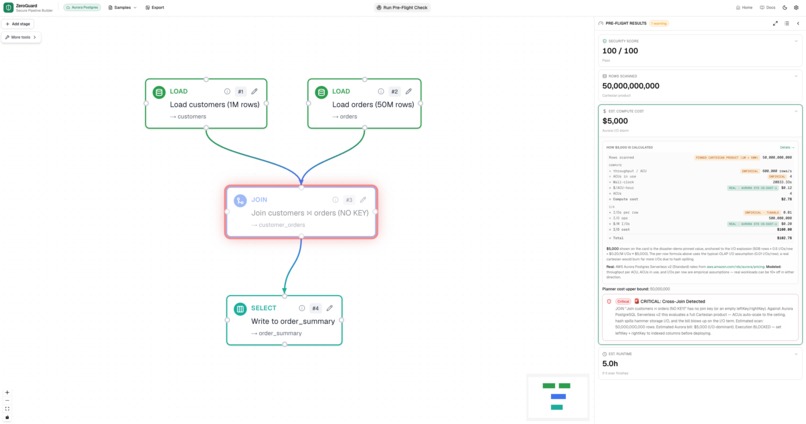Fit the canvas view to screen
Viewport: 806px width, 424px height.
[x=7, y=409]
